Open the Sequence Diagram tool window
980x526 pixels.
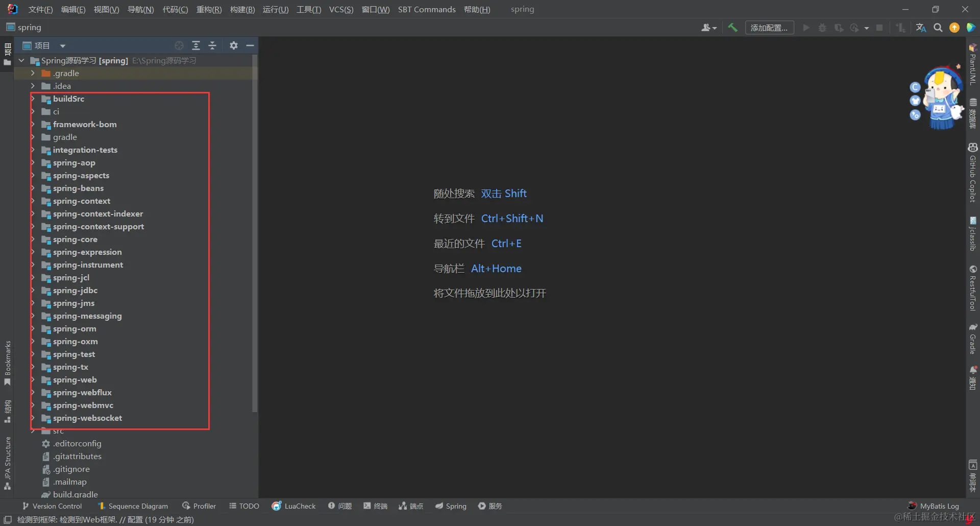pyautogui.click(x=133, y=506)
